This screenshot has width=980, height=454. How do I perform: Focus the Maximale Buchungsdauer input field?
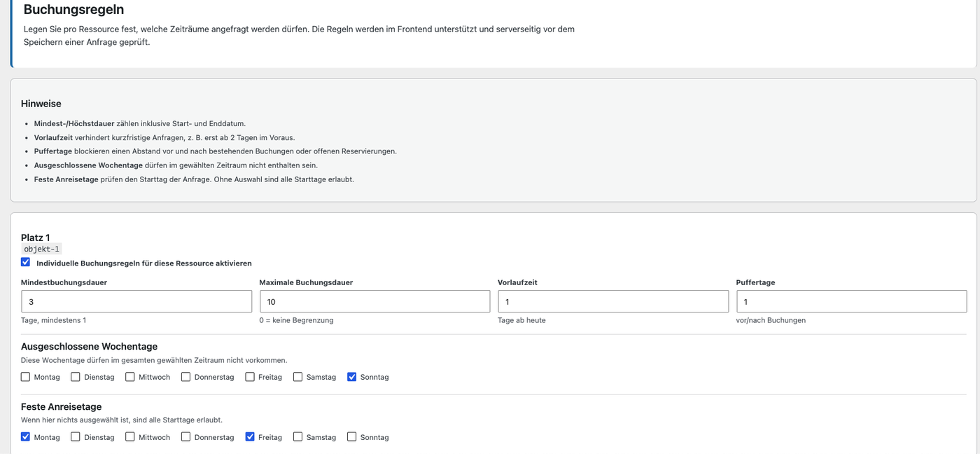[374, 301]
